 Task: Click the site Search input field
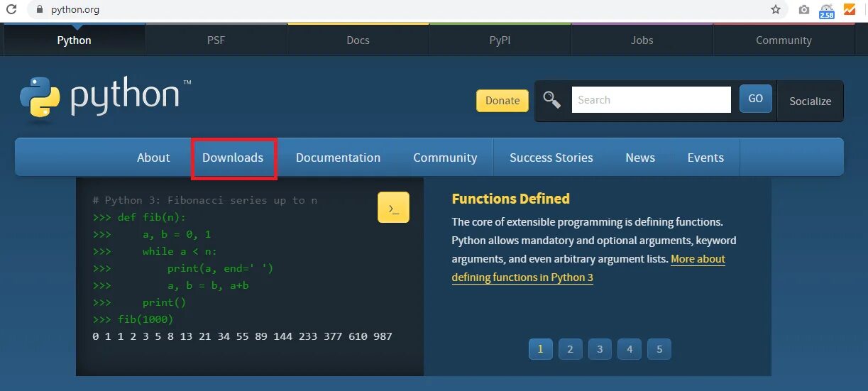pyautogui.click(x=651, y=99)
